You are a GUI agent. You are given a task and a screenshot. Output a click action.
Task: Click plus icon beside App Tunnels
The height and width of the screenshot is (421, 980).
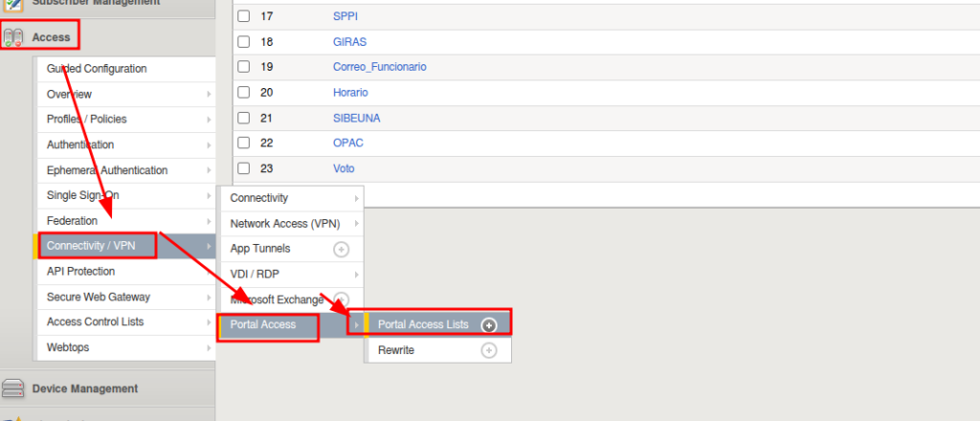[341, 249]
